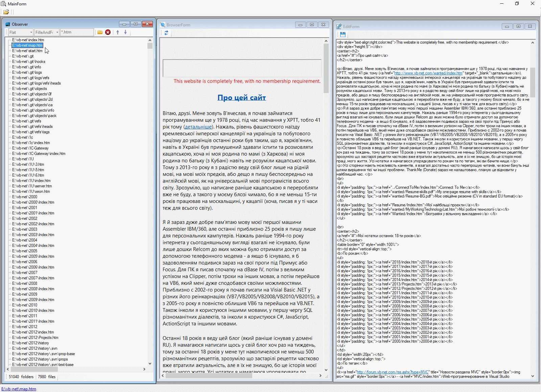Click the *.htm file mask field
Viewport: 541px width, 392px height.
77,32
